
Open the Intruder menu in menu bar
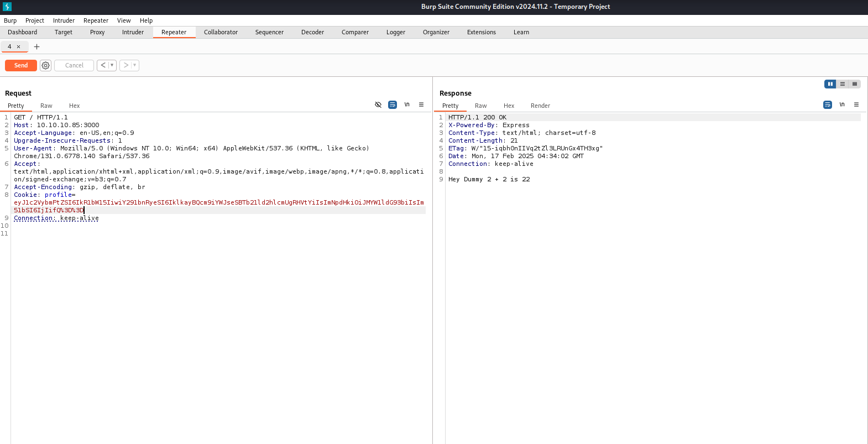point(64,20)
